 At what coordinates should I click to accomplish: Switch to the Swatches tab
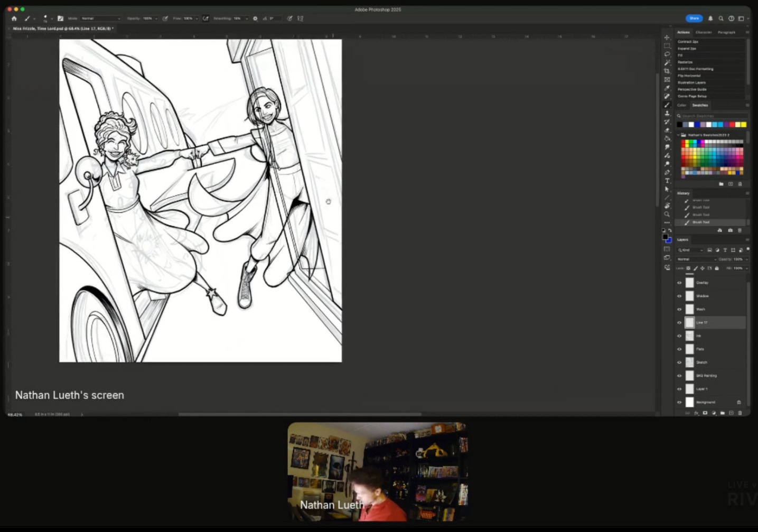tap(700, 105)
